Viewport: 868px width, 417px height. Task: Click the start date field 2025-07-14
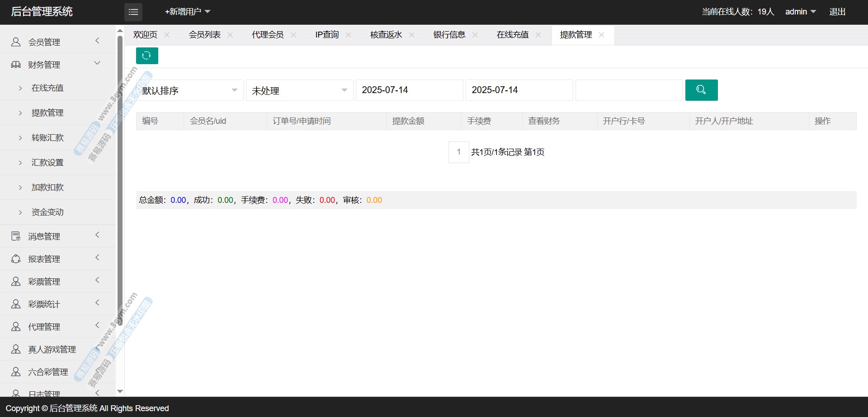tap(409, 90)
